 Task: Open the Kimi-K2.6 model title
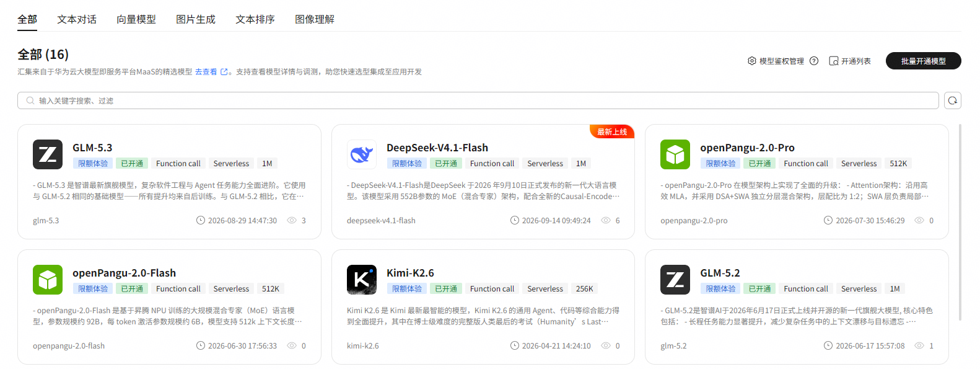click(410, 273)
